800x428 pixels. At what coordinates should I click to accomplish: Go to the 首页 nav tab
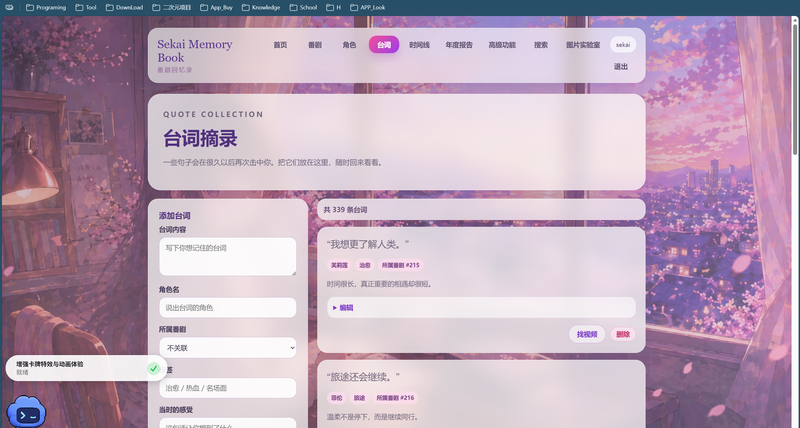280,45
